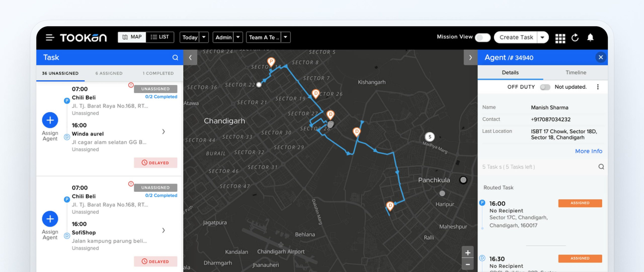Viewport: 644px width, 272px height.
Task: Click the Admin filter label
Action: 223,37
